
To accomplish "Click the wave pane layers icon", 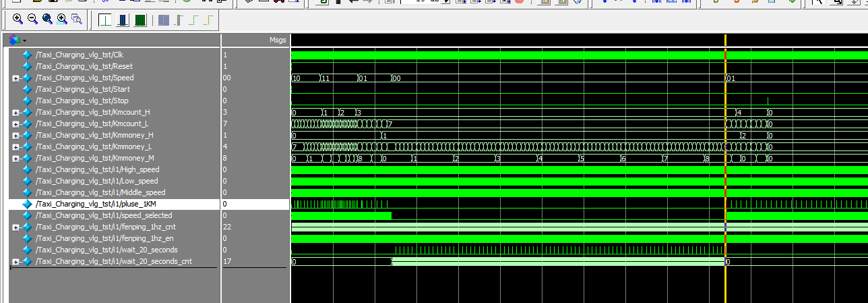I will (14, 40).
